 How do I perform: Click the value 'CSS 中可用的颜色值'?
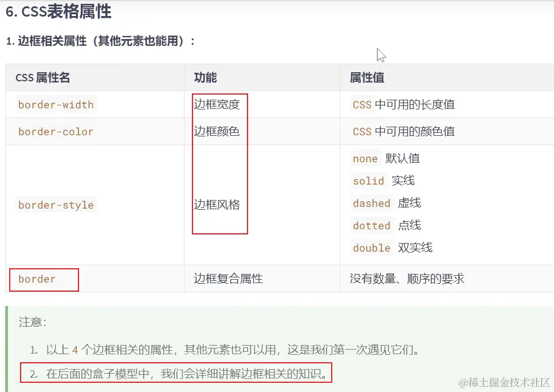(x=403, y=131)
